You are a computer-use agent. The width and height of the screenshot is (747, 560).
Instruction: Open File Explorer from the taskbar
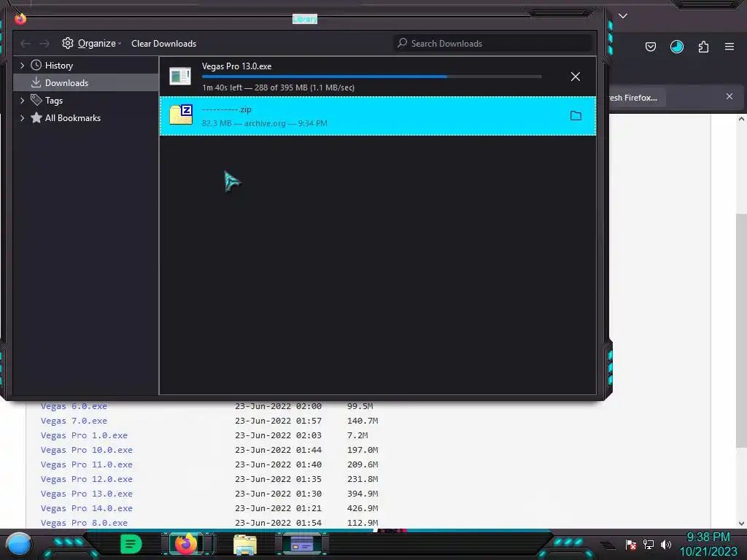pos(245,545)
